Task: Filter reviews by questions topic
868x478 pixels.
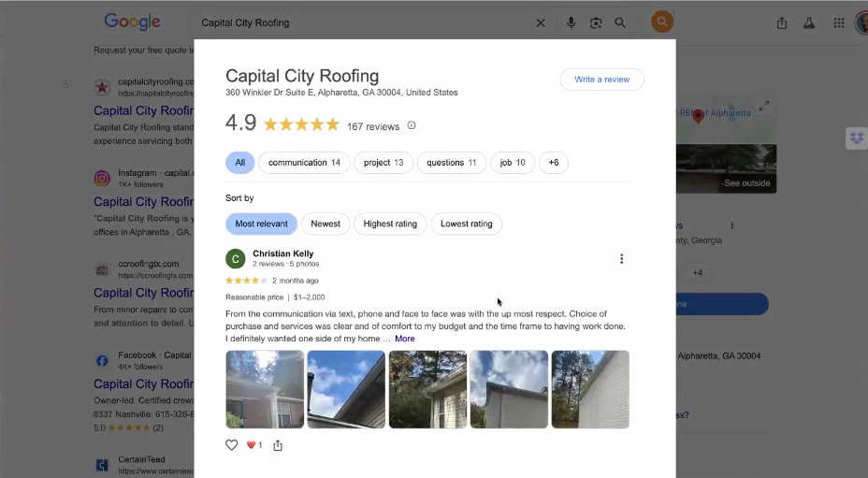Action: [451, 162]
